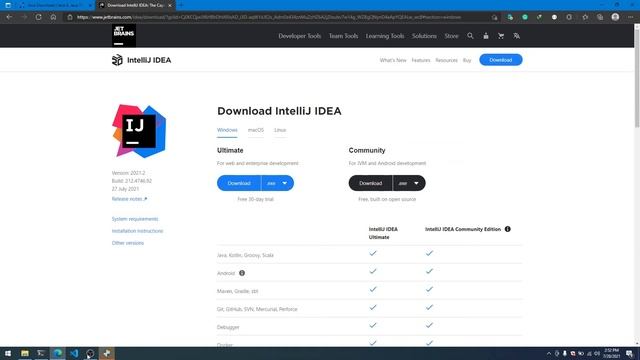Viewport: 640px width, 360px height.
Task: Click "Maven, Gradle, sbt" row text
Action: click(237, 291)
